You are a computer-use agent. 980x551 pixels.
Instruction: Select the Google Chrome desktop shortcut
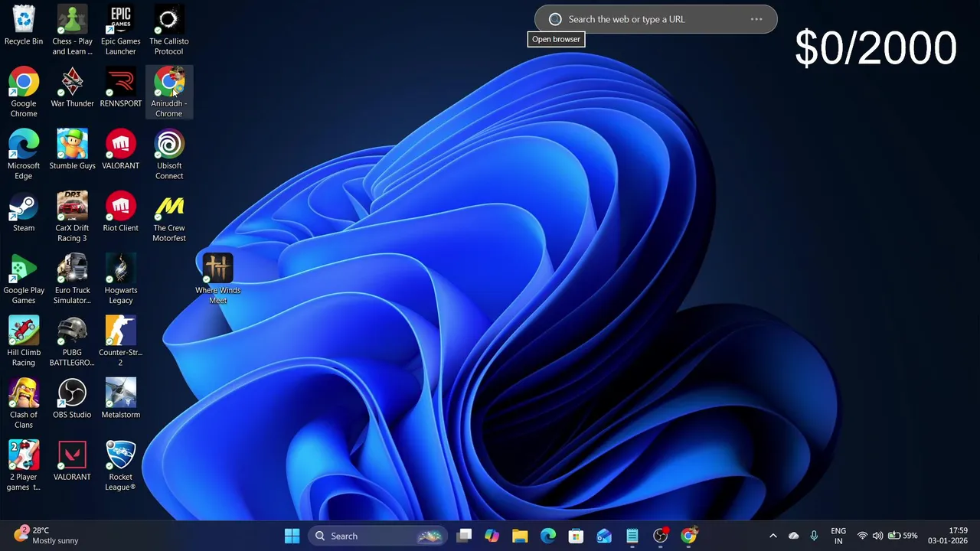click(24, 93)
